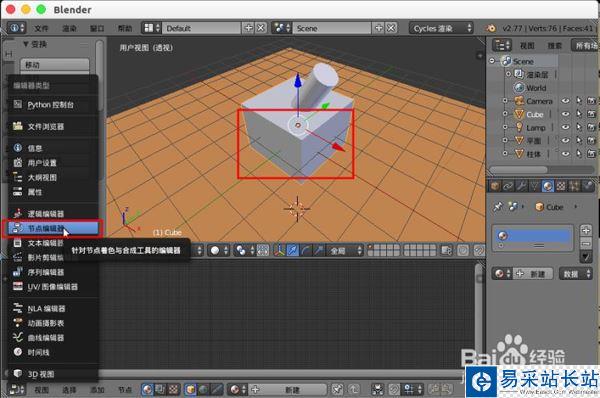Select the translate manipulator arrow icon
The width and height of the screenshot is (600, 398).
click(293, 251)
